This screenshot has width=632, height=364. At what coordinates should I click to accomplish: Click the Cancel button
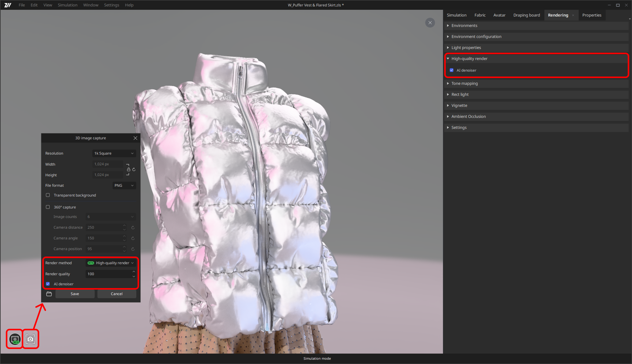click(117, 294)
